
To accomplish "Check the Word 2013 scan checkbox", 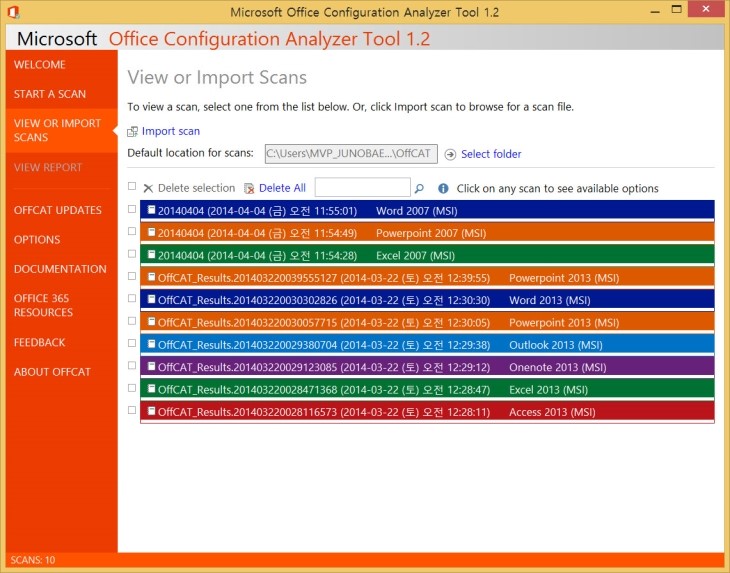I will [x=132, y=298].
